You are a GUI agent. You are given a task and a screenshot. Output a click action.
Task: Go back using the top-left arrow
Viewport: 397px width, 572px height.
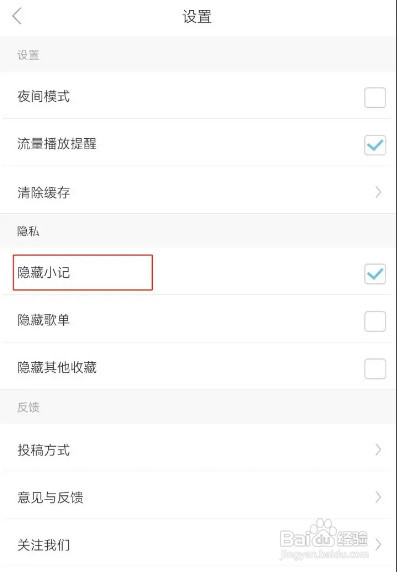17,16
